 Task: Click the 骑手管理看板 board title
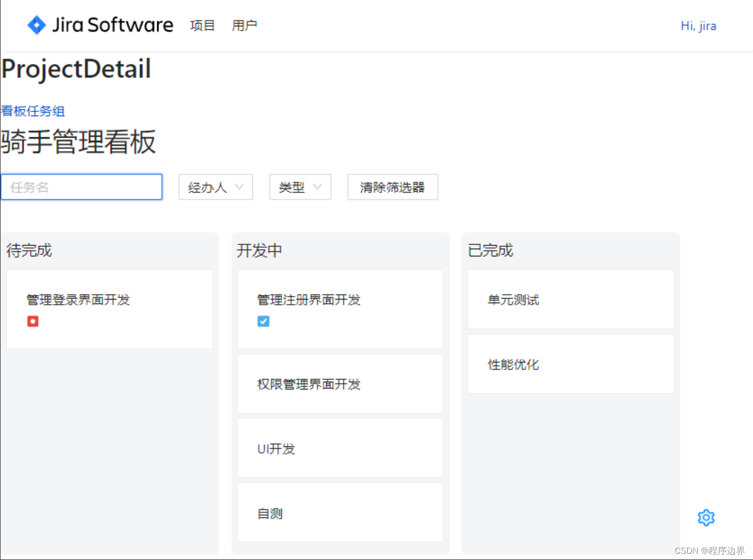click(78, 142)
